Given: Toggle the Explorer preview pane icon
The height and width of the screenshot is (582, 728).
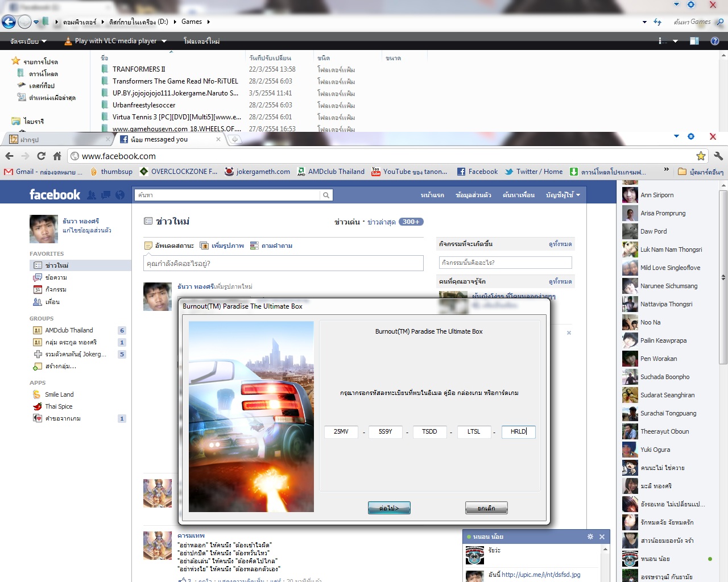Looking at the screenshot, I should [x=694, y=41].
